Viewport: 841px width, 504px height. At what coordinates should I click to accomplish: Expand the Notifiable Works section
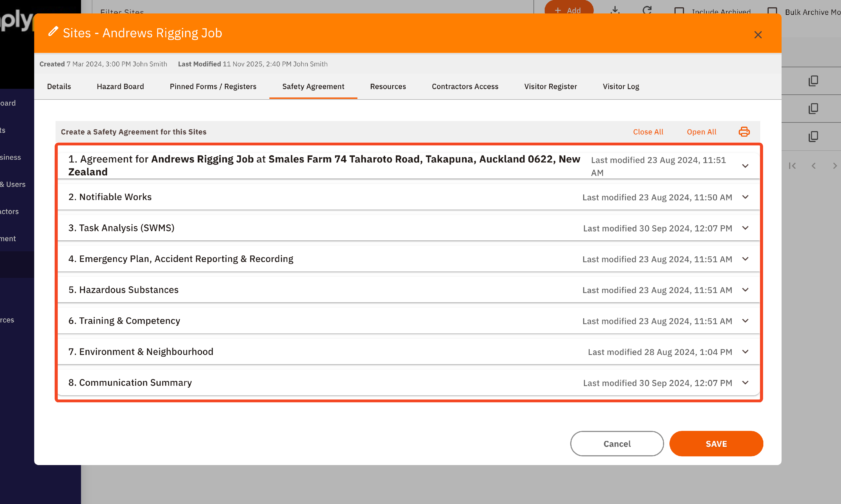(745, 197)
